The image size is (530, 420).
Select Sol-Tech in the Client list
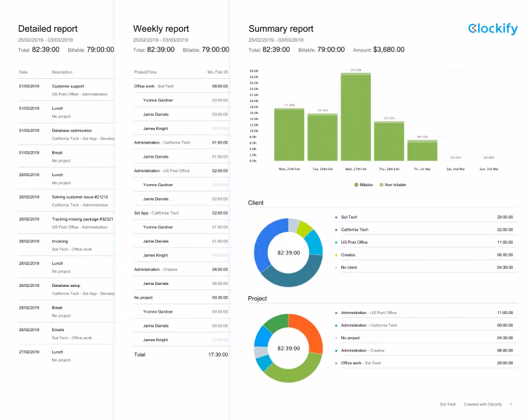coord(348,217)
